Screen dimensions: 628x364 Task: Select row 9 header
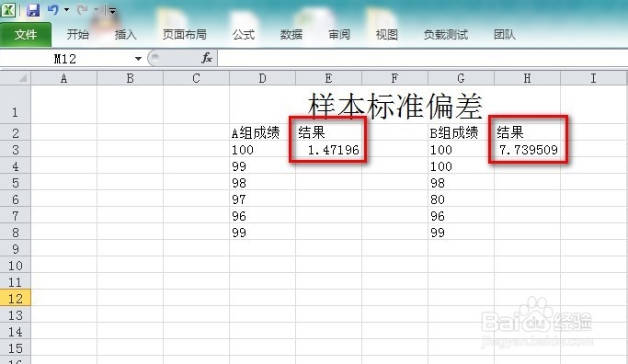click(16, 249)
